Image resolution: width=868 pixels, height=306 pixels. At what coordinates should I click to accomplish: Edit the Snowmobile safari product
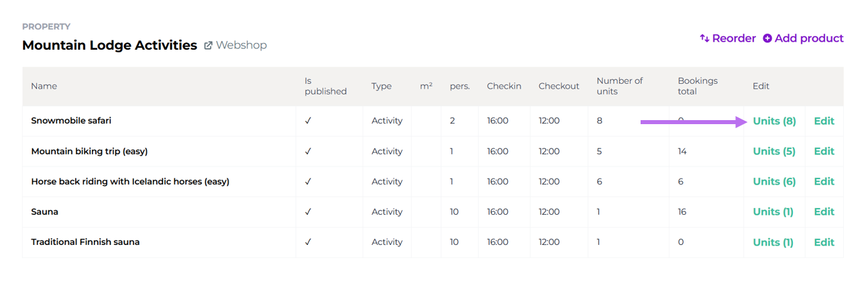point(824,121)
